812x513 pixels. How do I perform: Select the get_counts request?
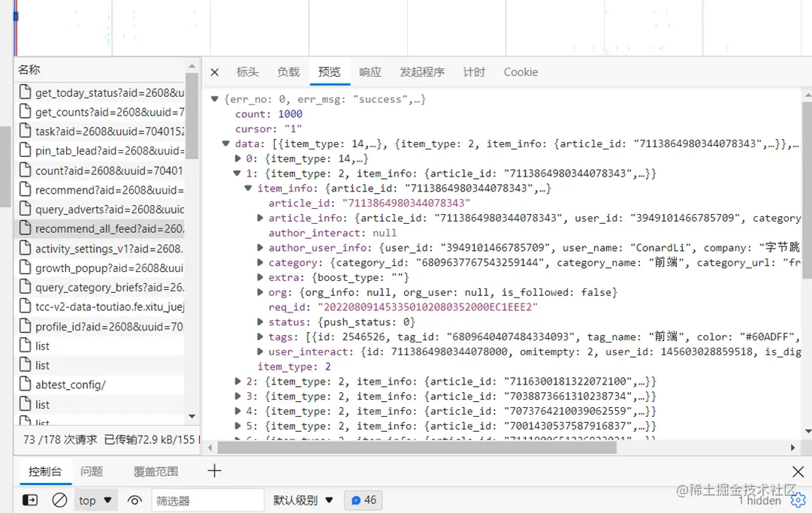click(100, 112)
